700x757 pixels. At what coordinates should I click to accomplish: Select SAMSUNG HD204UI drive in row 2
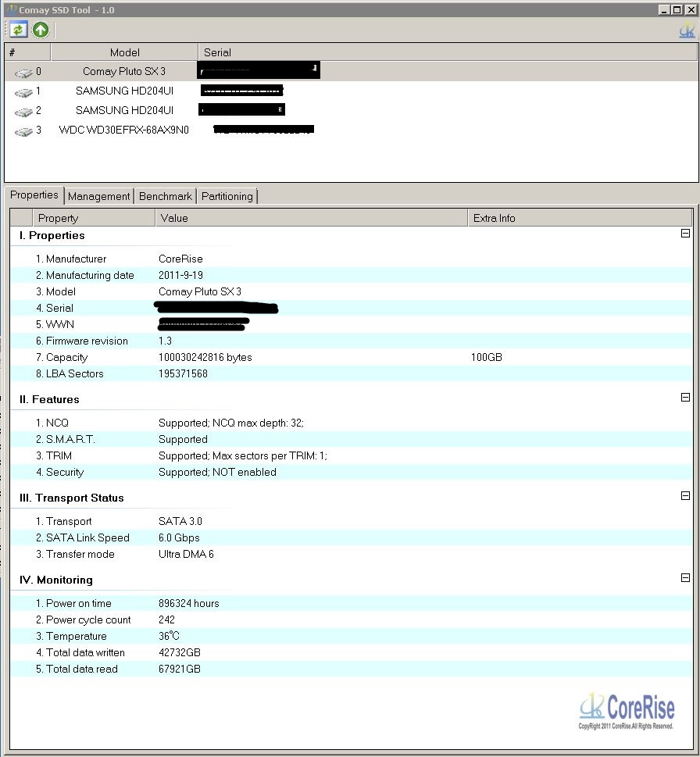[351, 110]
